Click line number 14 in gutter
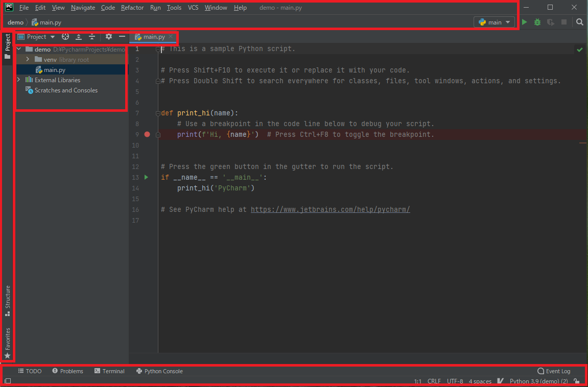Viewport: 588px width, 387px height. (135, 188)
